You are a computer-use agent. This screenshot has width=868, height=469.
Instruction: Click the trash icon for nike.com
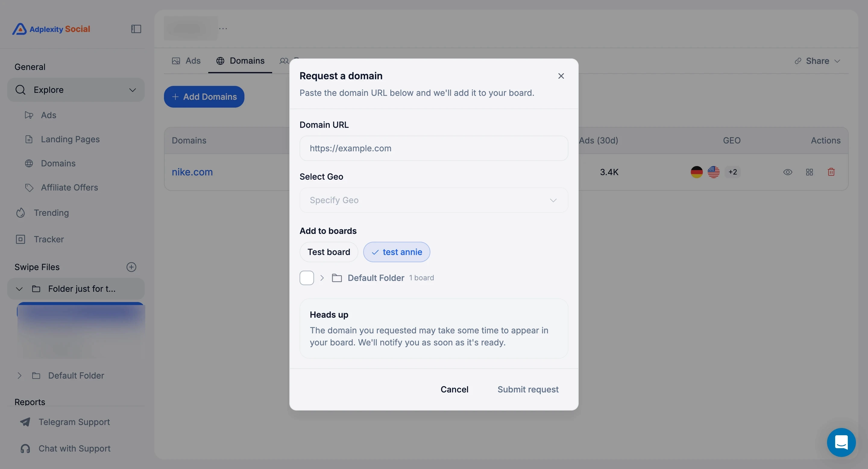831,172
